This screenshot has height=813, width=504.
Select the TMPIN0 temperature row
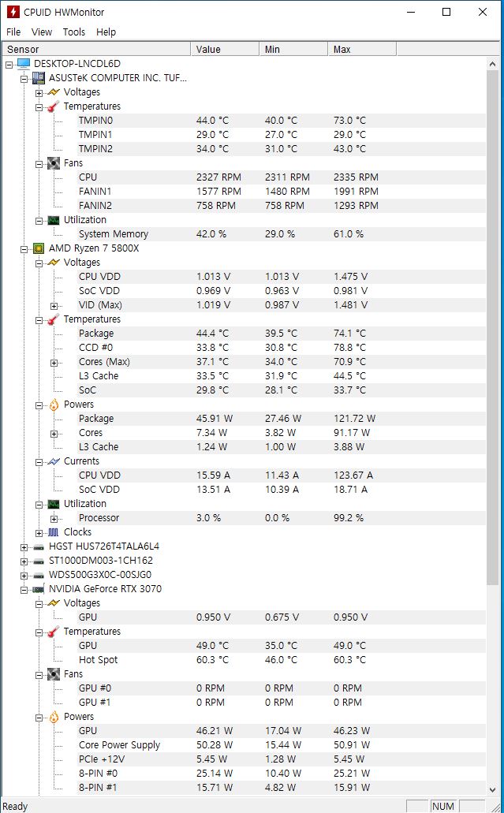(281, 121)
